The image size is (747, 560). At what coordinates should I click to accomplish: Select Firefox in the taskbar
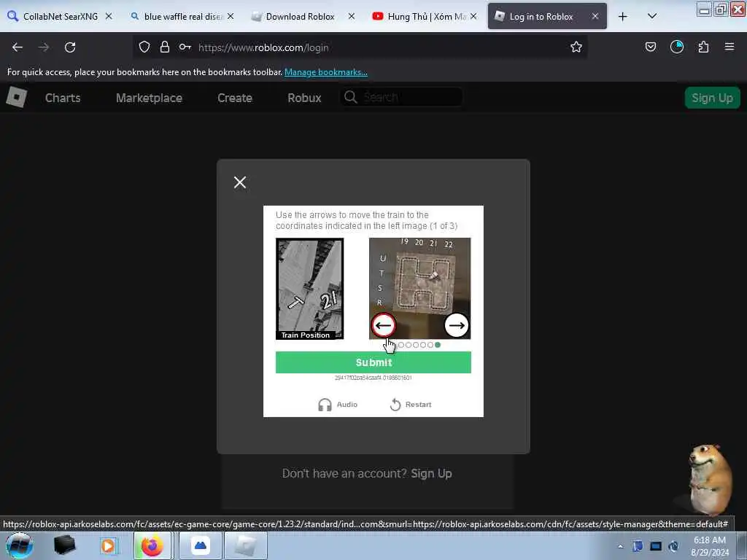pos(152,545)
